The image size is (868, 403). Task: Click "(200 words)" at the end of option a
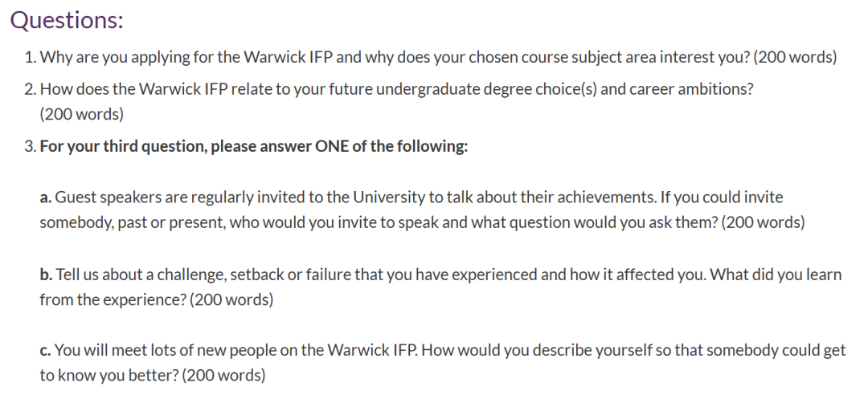pyautogui.click(x=763, y=222)
